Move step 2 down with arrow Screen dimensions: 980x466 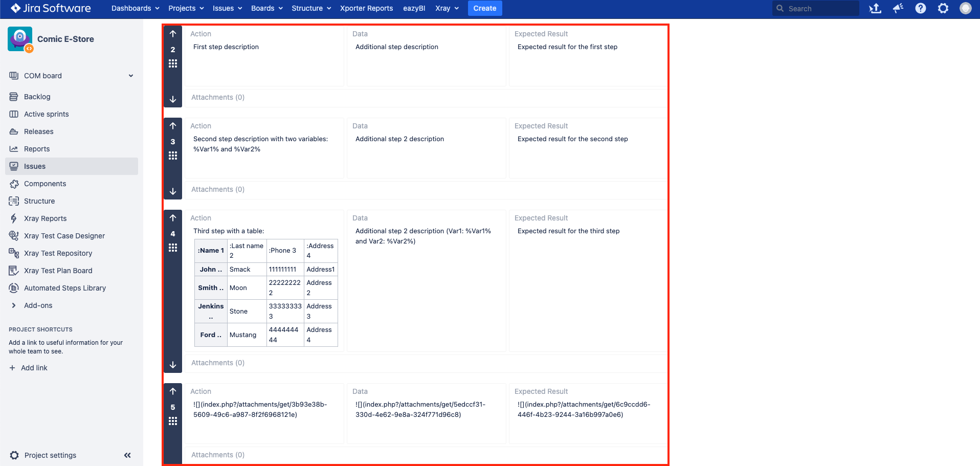pos(173,99)
